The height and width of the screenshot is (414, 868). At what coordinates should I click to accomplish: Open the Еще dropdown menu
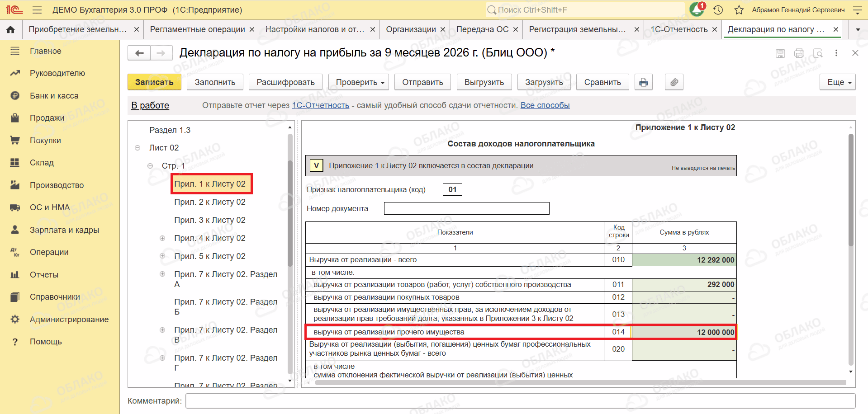(x=837, y=82)
